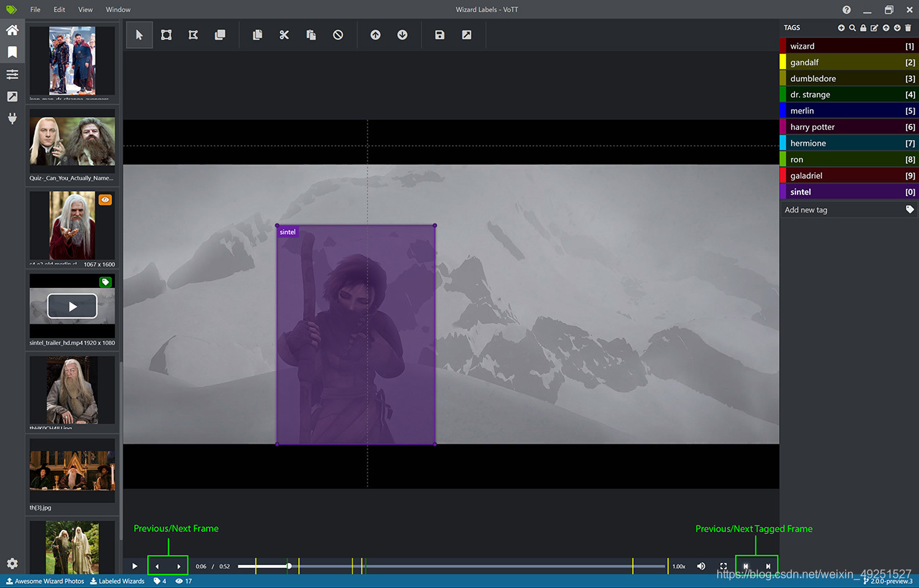The height and width of the screenshot is (588, 919).
Task: Click the Copy Rectangle tool icon
Action: pos(220,34)
